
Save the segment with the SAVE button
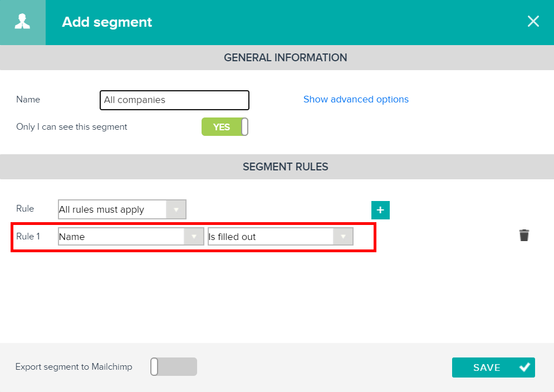pyautogui.click(x=493, y=367)
